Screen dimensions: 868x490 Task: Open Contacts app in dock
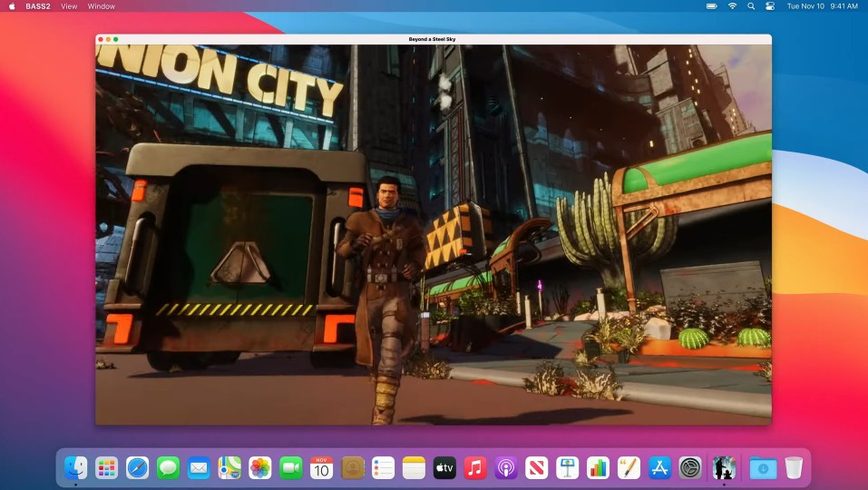coord(353,468)
